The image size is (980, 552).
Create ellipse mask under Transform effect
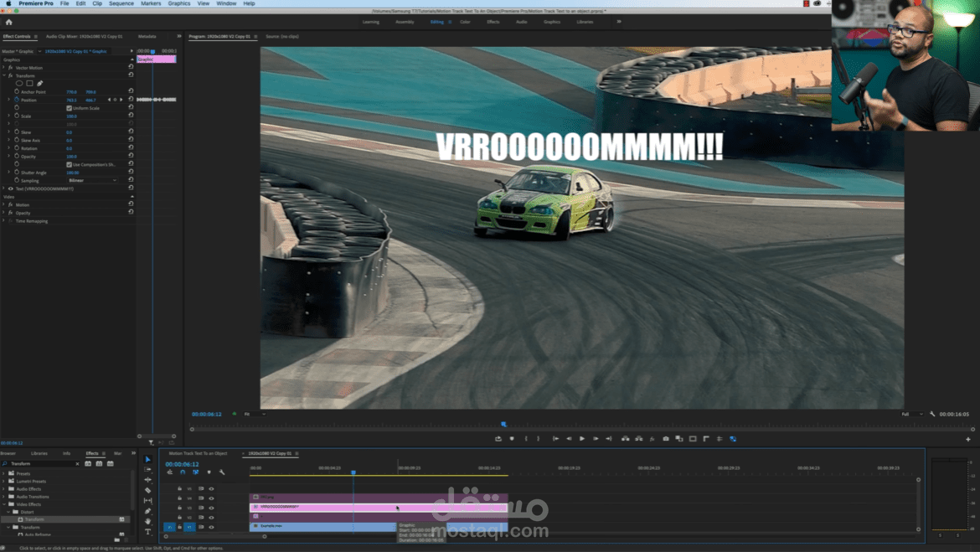coord(19,83)
